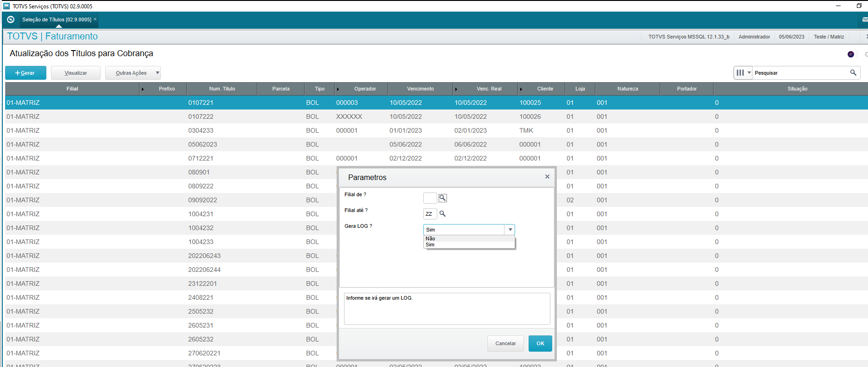This screenshot has height=367, width=868.
Task: Click Venc. Real cell 06/06/2022
Action: [x=471, y=144]
